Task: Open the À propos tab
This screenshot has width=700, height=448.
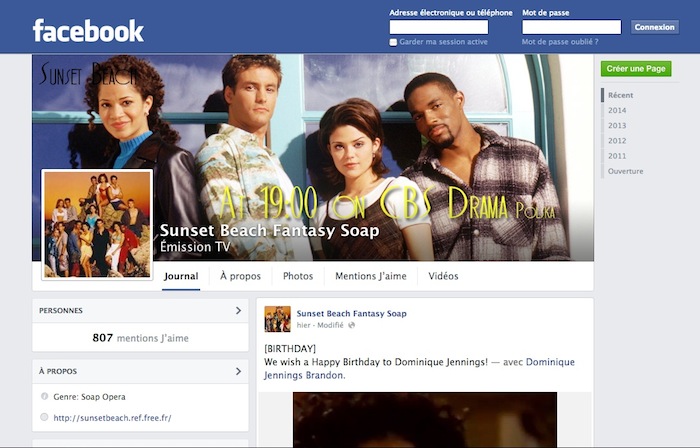Action: tap(240, 276)
